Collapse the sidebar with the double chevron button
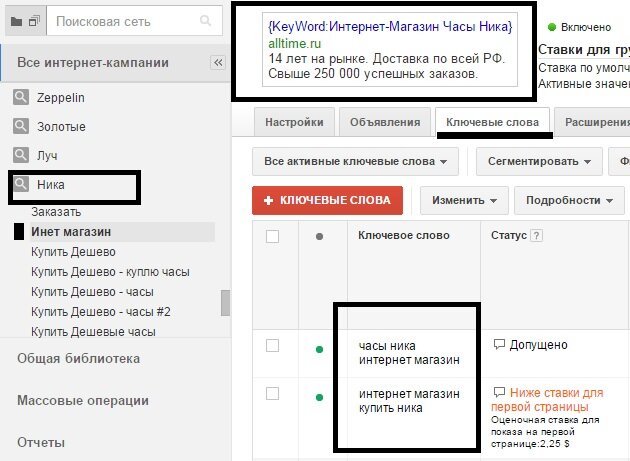 [x=218, y=63]
